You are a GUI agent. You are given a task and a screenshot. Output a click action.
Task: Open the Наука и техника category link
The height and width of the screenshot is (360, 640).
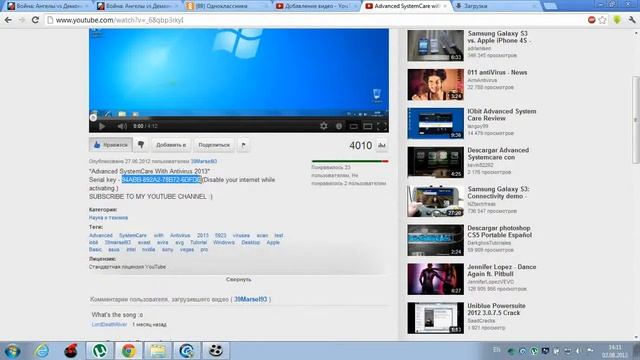tap(108, 218)
